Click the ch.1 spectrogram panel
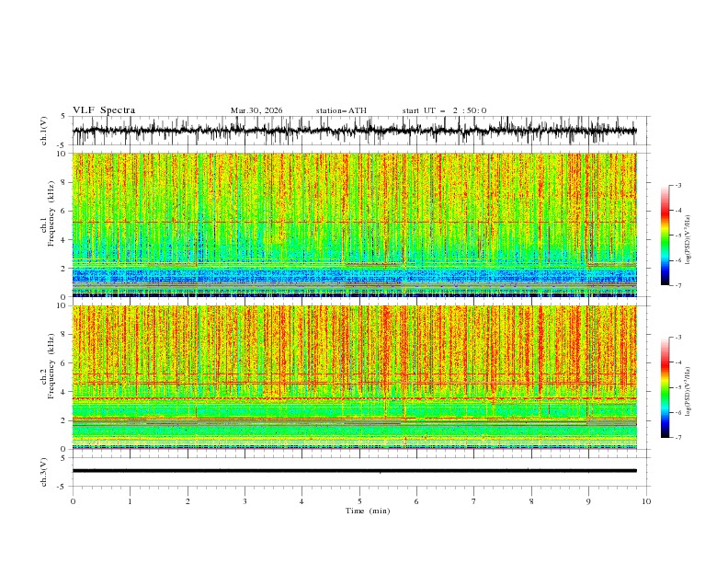This screenshot has width=728, height=563. tap(355, 224)
